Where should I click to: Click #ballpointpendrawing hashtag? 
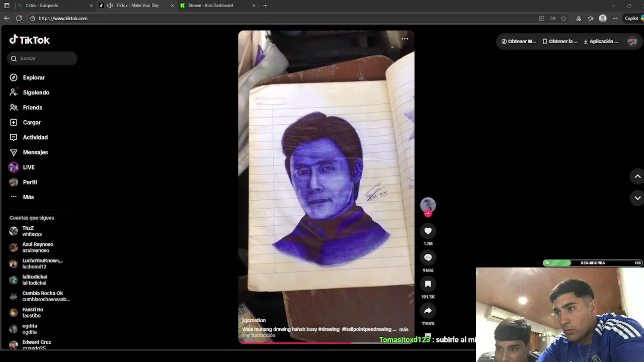point(367,329)
